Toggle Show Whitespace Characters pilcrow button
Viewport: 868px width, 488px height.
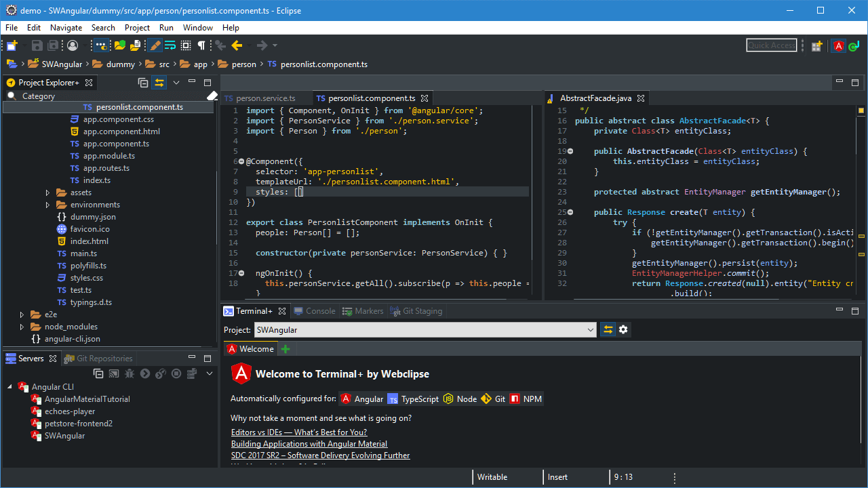(x=201, y=45)
